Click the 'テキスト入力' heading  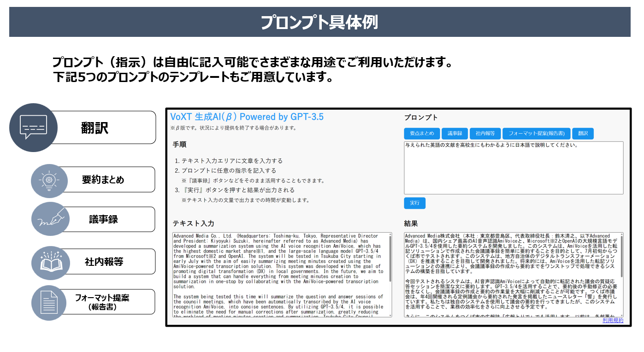[193, 223]
